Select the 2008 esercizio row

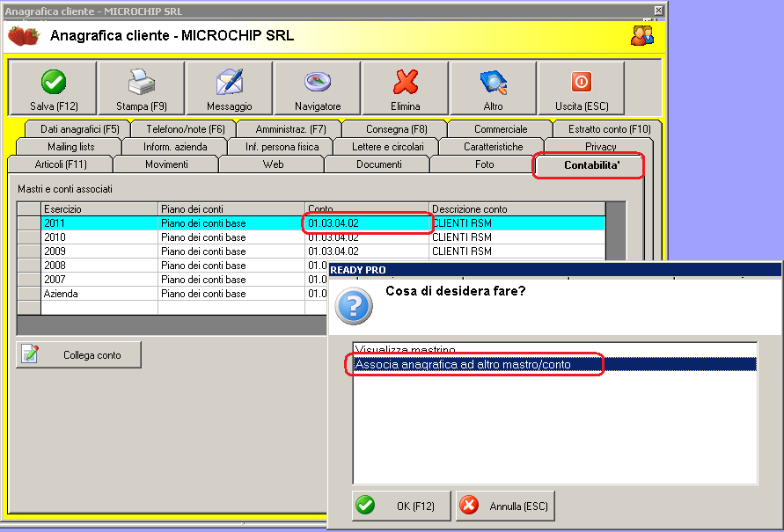click(172, 266)
